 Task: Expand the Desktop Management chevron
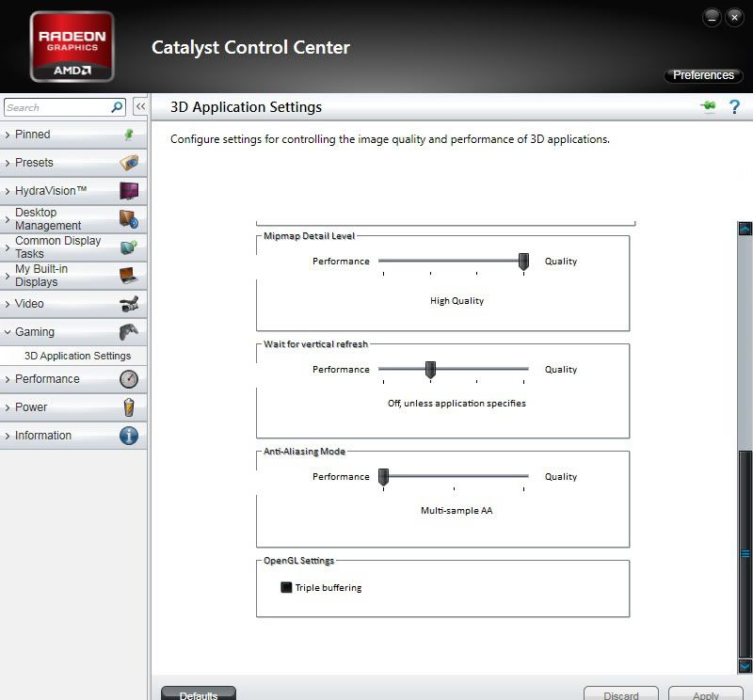[x=8, y=219]
